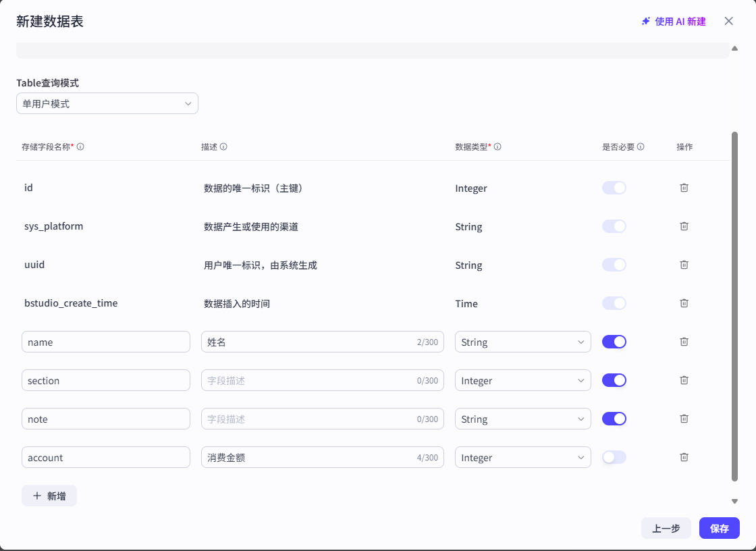Delete the uuid field row
Viewport: 756px width, 551px height.
(x=684, y=265)
